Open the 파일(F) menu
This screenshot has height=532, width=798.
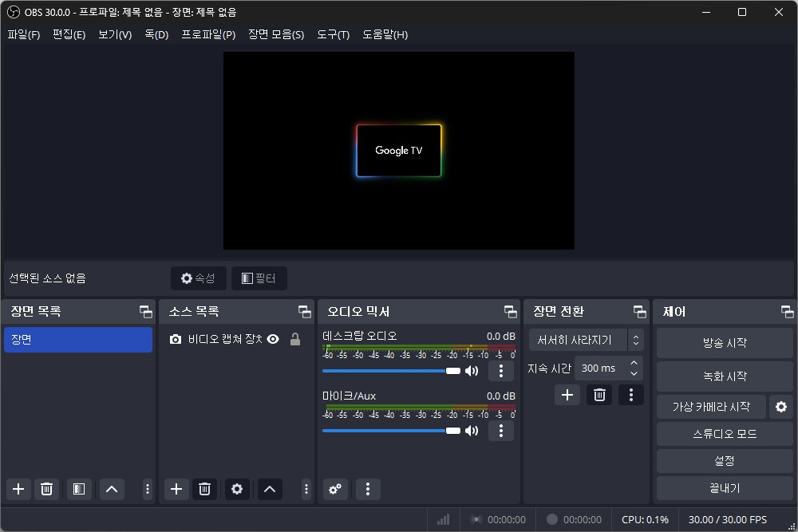pos(23,34)
